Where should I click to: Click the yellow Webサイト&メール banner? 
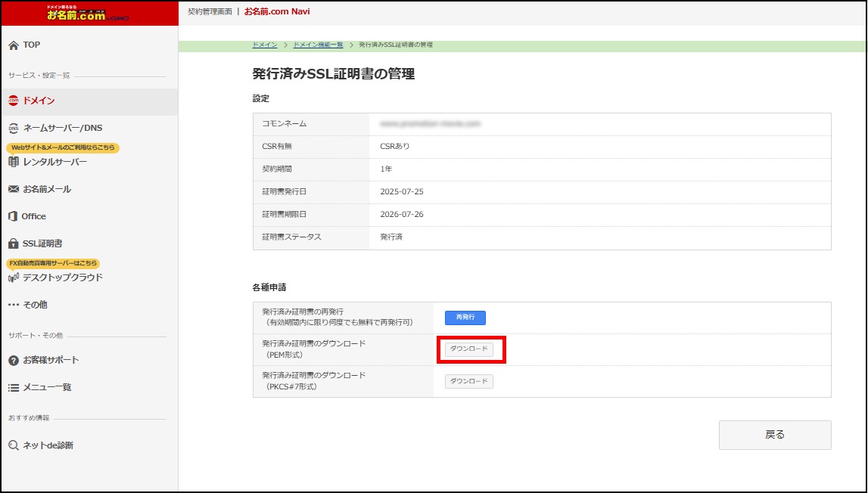pos(63,148)
